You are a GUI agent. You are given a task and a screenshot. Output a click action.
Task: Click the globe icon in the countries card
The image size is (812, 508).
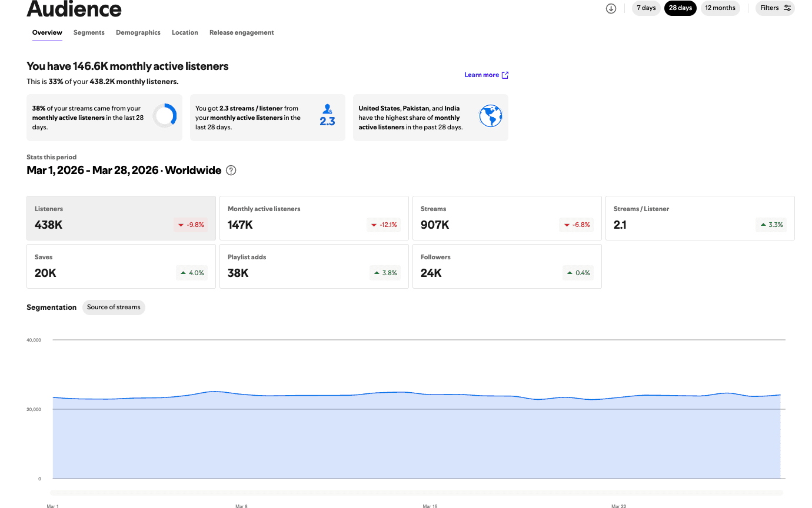(491, 116)
